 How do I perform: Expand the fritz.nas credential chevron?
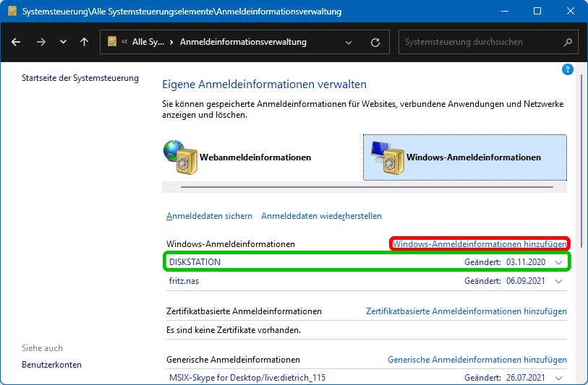[558, 281]
